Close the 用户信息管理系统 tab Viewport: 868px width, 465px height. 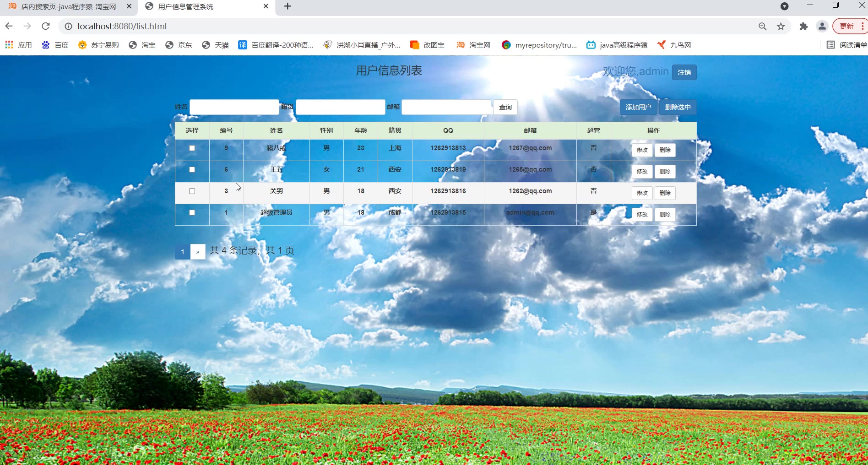pyautogui.click(x=266, y=6)
